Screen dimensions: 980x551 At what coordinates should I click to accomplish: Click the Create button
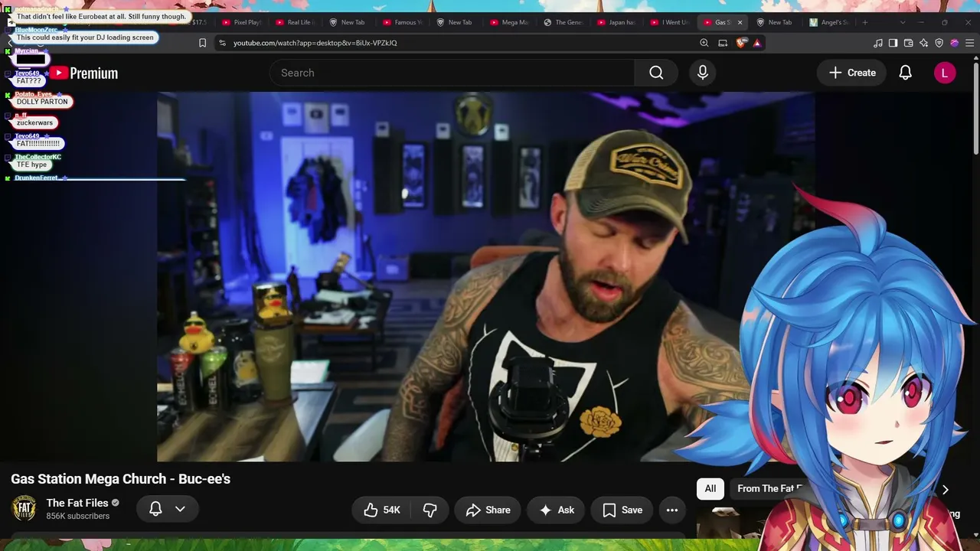coord(852,73)
